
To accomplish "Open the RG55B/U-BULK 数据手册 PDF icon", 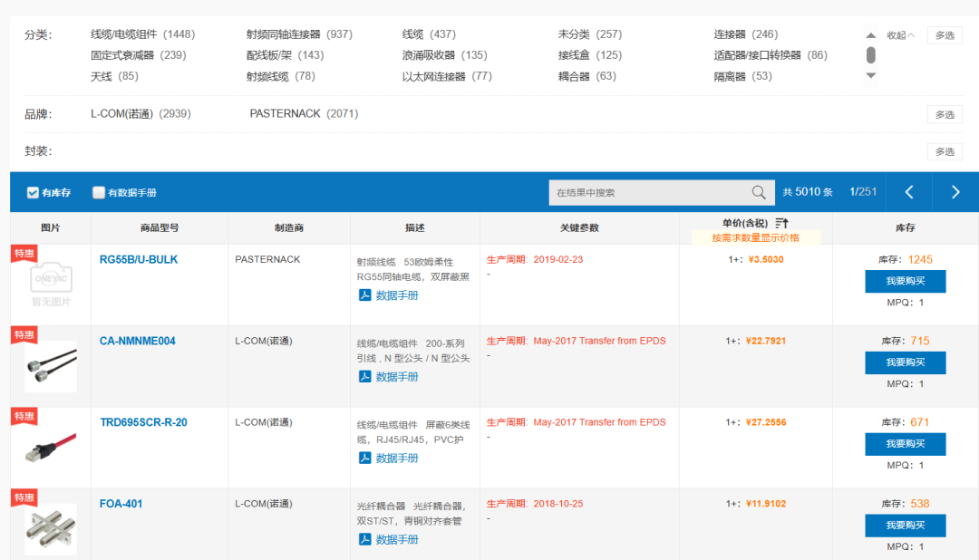I will (365, 294).
